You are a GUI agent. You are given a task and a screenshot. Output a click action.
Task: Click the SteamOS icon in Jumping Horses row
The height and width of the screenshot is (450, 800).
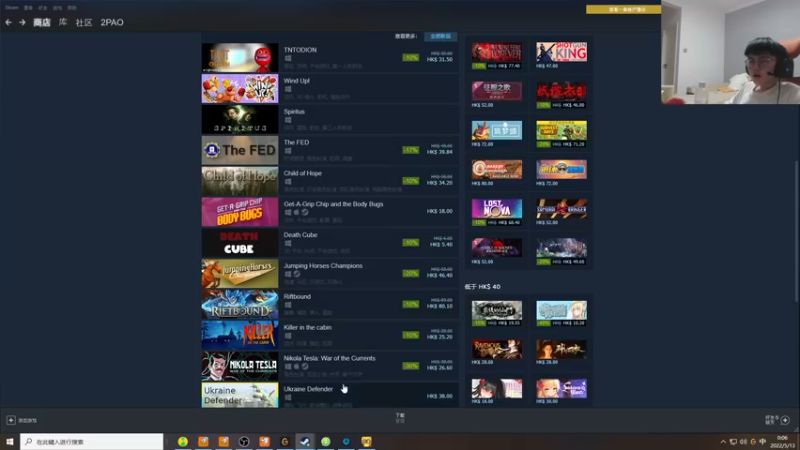[x=296, y=274]
